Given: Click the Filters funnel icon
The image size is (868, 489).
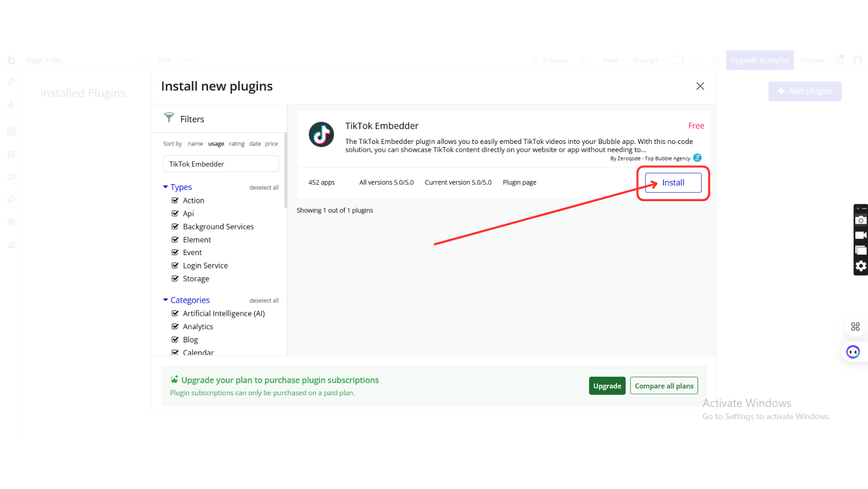Looking at the screenshot, I should 169,117.
